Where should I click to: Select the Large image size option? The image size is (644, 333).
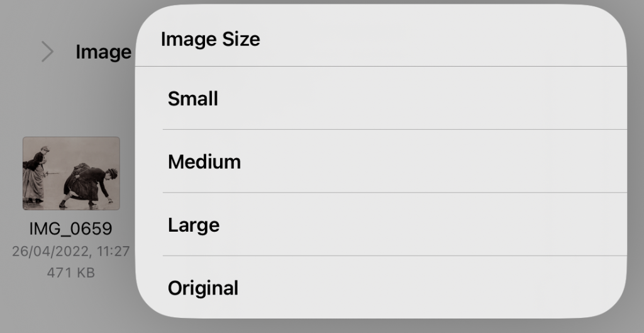click(x=194, y=225)
